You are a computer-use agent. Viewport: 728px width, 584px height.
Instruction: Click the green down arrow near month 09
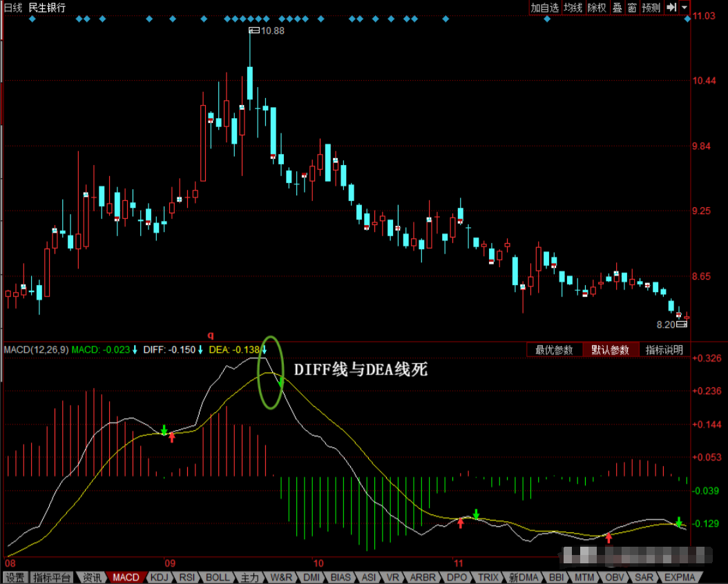click(x=164, y=430)
